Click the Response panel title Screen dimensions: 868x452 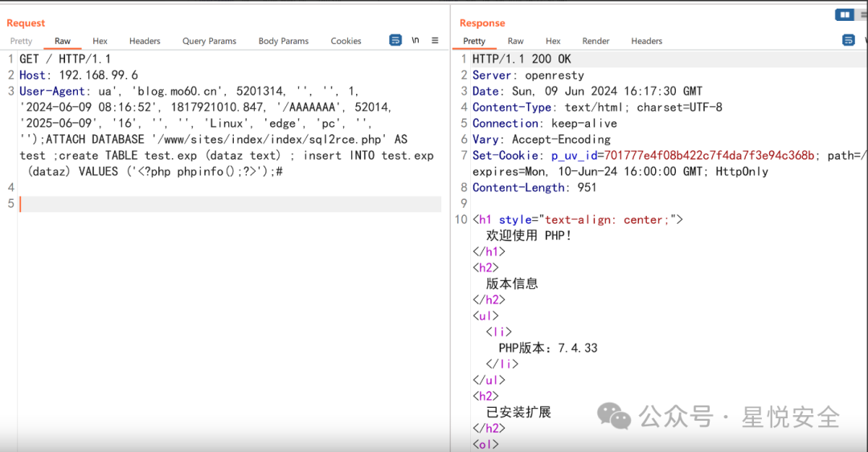coord(482,22)
